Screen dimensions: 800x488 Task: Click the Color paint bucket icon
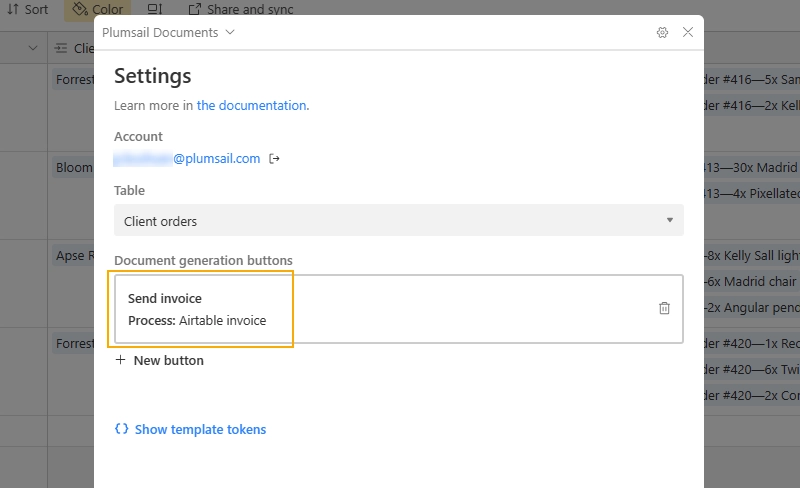(x=80, y=9)
